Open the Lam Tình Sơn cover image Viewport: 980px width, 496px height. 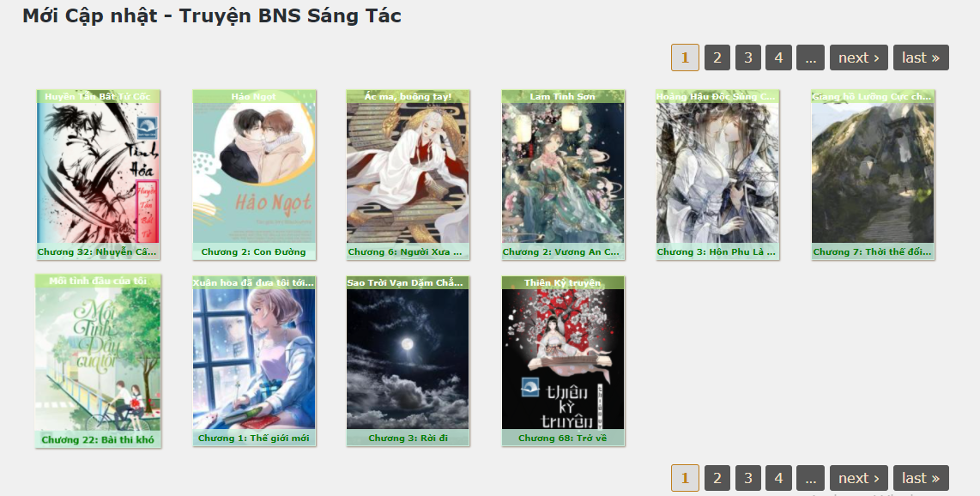[x=562, y=173]
